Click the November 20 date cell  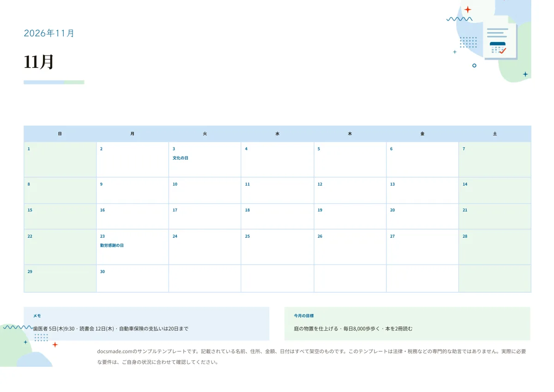[x=422, y=216]
